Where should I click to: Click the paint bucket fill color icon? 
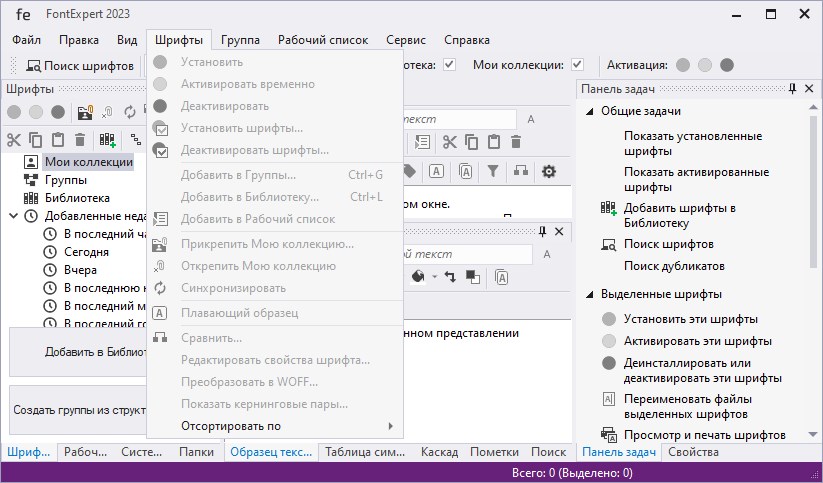[x=418, y=277]
